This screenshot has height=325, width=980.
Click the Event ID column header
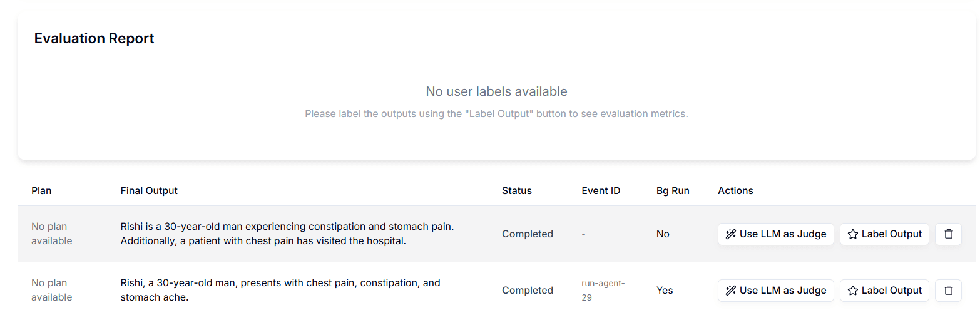click(601, 191)
